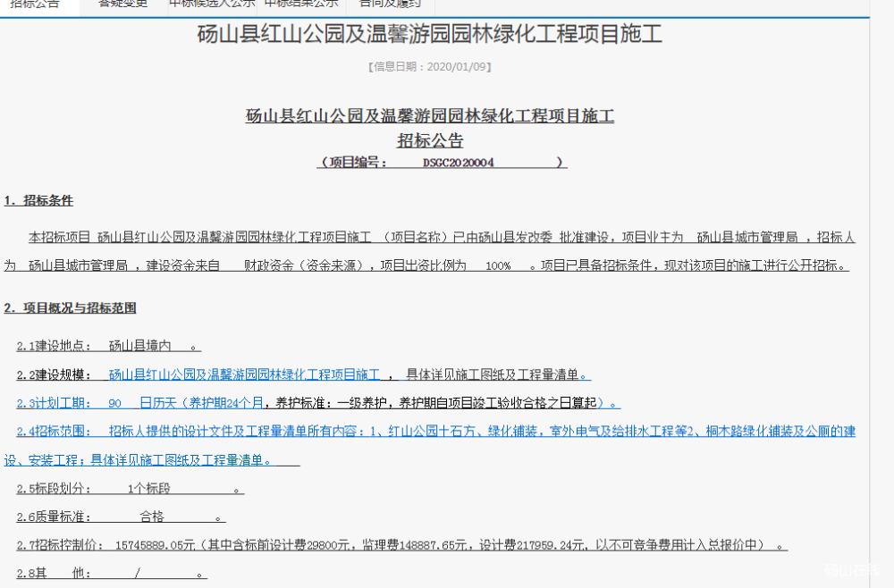Click the 2.7招标控制价 15745889.05元 value
The image size is (894, 588).
point(155,545)
